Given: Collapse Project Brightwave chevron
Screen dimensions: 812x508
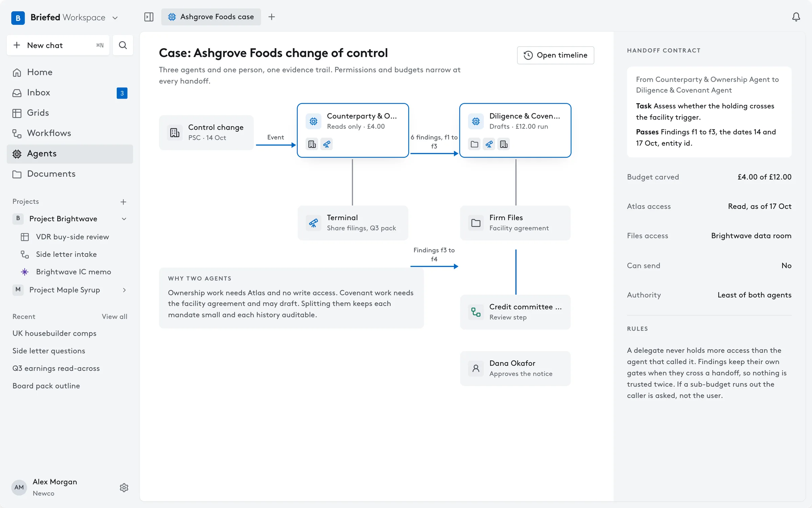Looking at the screenshot, I should tap(124, 219).
